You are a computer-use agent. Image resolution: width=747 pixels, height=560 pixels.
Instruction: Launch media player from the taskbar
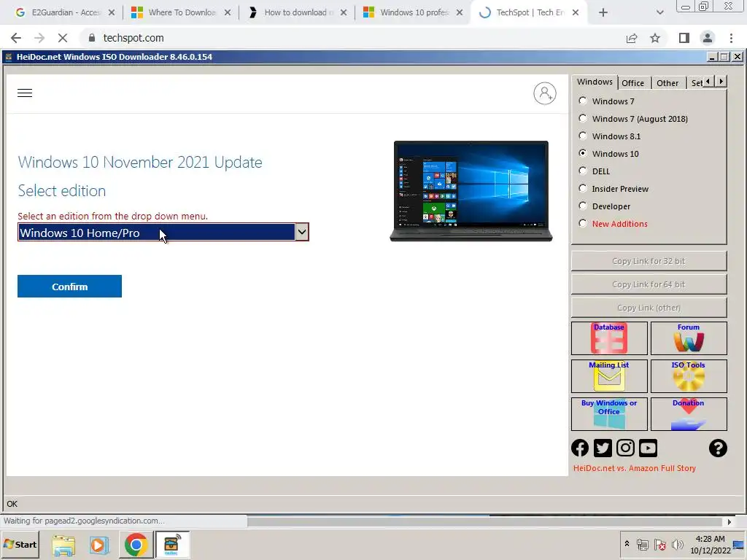(99, 545)
